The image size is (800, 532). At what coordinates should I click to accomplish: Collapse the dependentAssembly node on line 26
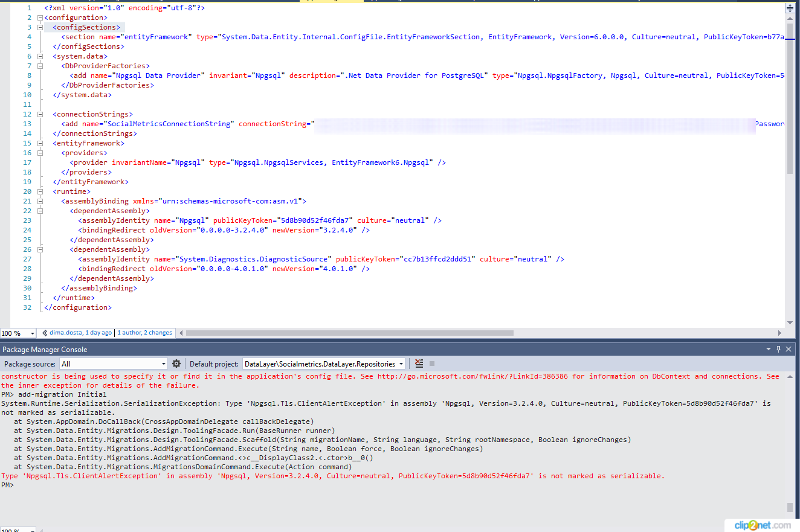click(x=40, y=249)
